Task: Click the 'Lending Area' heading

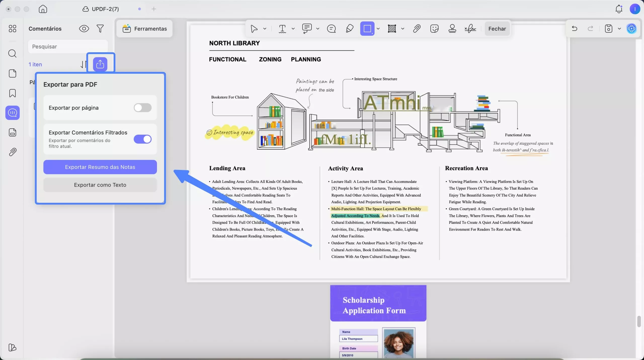Action: click(227, 168)
